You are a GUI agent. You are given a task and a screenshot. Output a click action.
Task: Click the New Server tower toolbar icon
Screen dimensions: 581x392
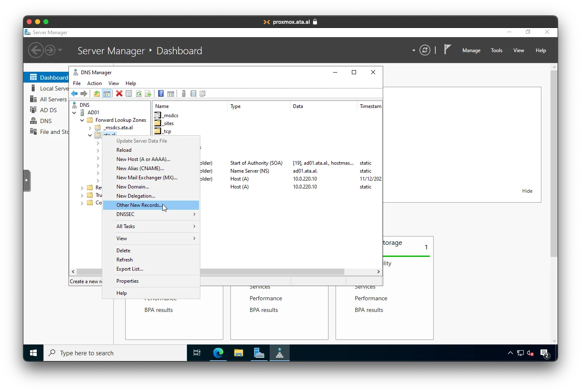pos(184,93)
